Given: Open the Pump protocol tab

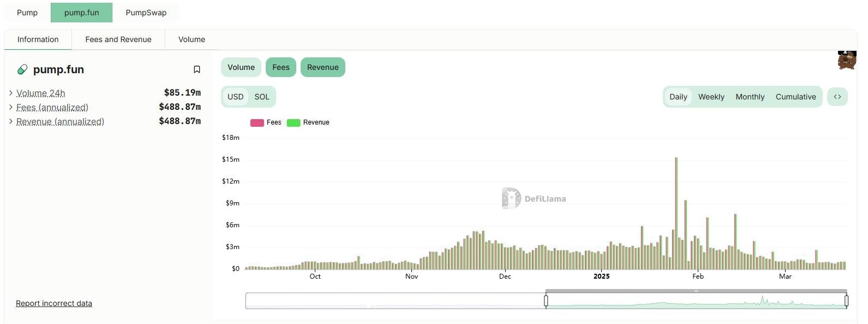Looking at the screenshot, I should tap(27, 13).
